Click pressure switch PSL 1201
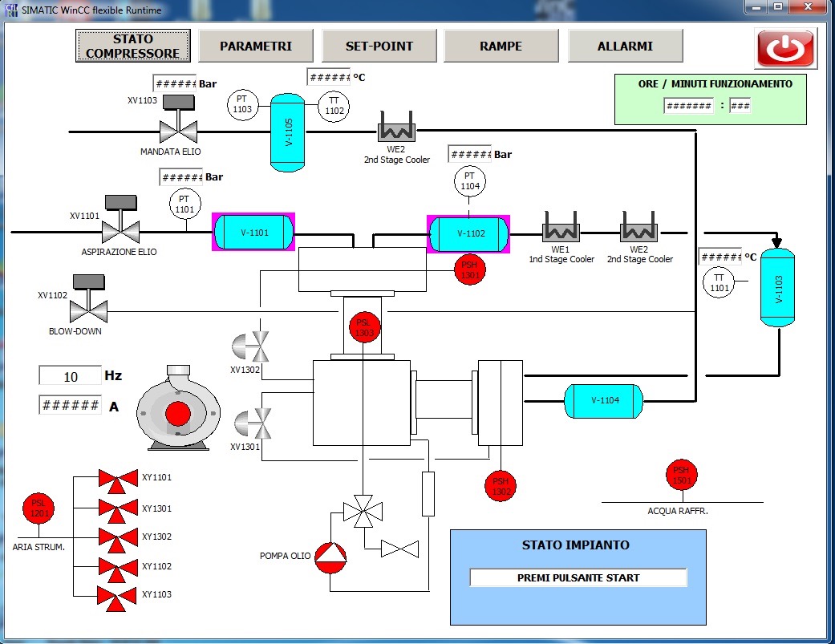The image size is (835, 644). 39,508
